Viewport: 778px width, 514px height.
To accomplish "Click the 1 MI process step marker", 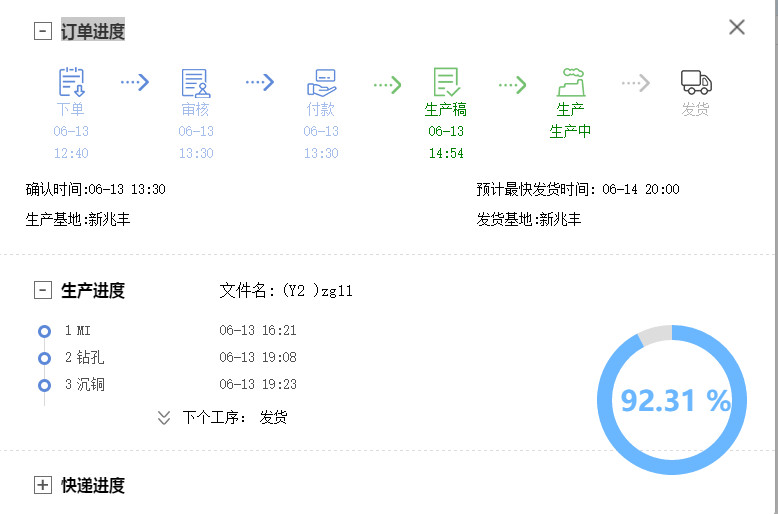I will tap(44, 331).
